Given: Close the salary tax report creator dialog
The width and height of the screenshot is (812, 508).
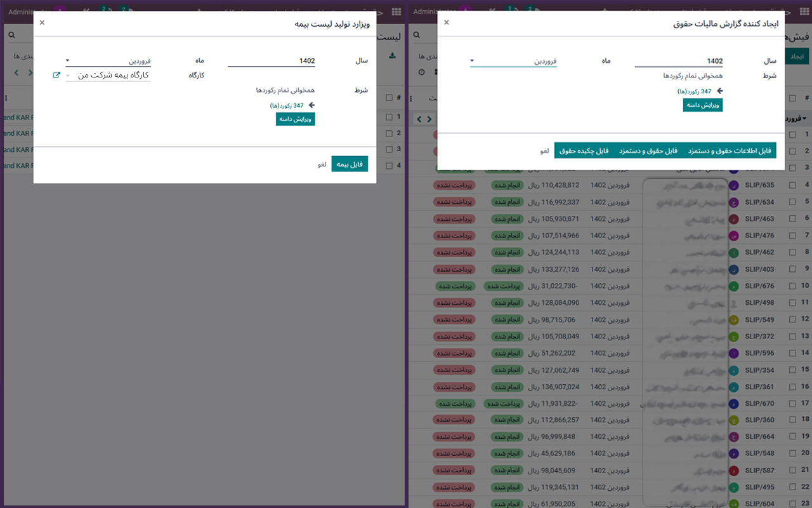Looking at the screenshot, I should point(446,22).
